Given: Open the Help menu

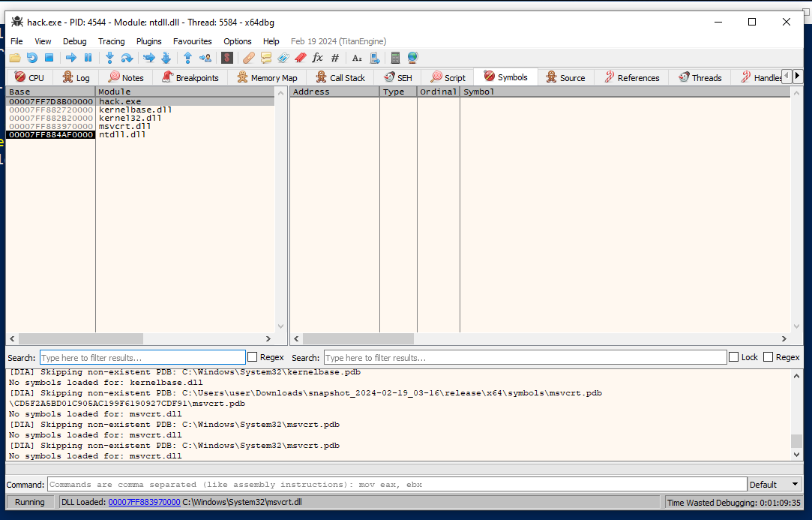Looking at the screenshot, I should [271, 41].
